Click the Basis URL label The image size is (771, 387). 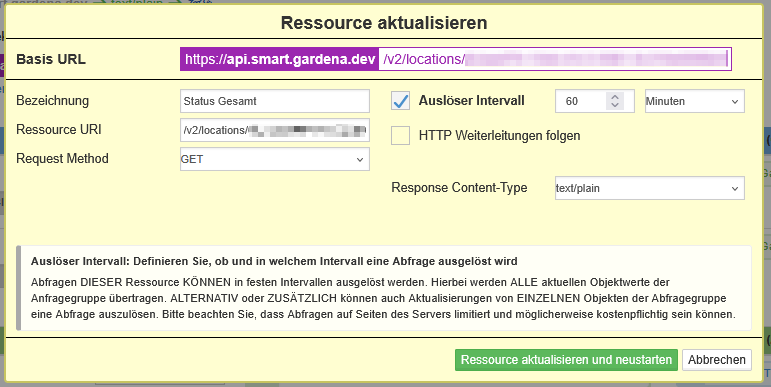[51, 59]
